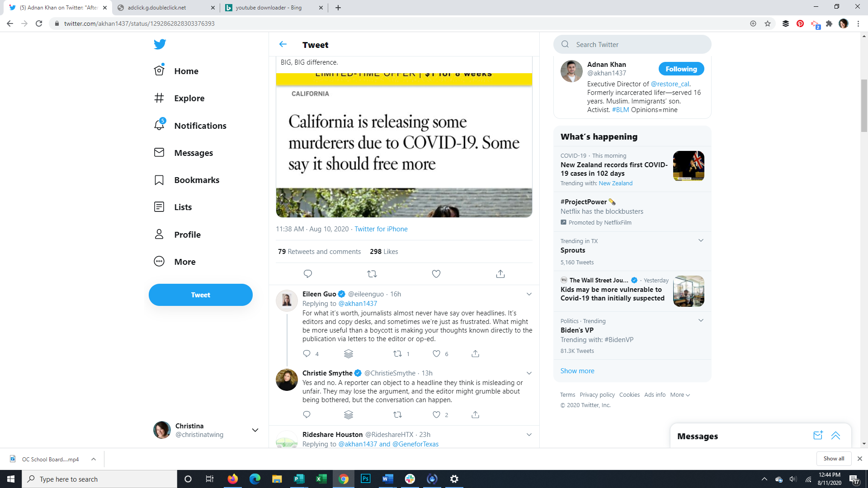Open the Notifications bell icon
This screenshot has height=488, width=868.
pyautogui.click(x=159, y=125)
